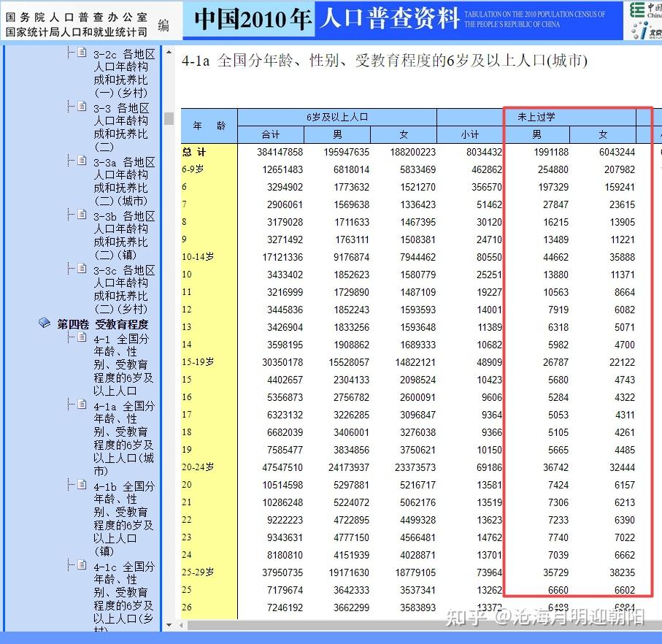Viewport: 662px width, 644px height.
Task: Click document icon beside 3-3a tree entry
Action: (82, 161)
